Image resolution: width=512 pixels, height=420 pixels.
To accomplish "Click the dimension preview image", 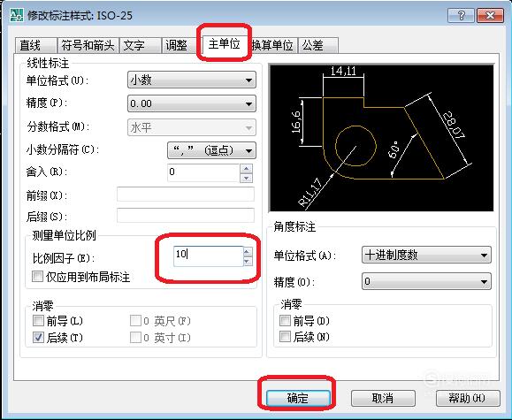I will [382, 138].
